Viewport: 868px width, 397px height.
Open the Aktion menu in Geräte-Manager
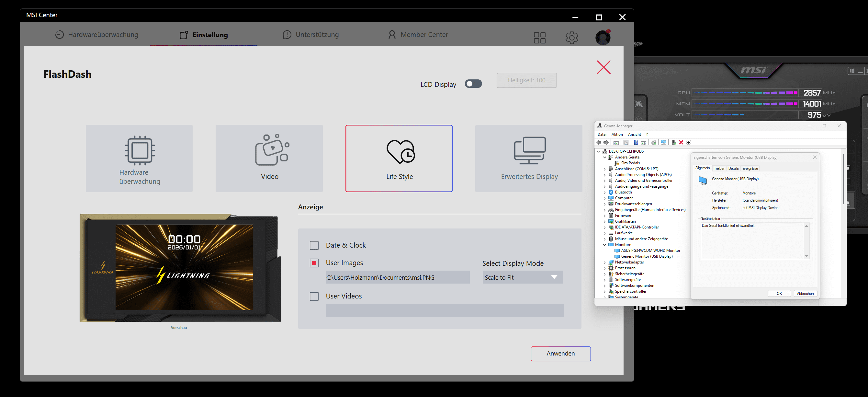coord(617,134)
